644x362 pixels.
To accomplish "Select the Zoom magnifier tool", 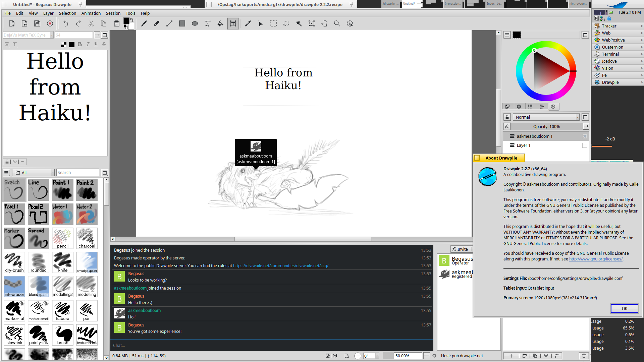I will point(337,23).
